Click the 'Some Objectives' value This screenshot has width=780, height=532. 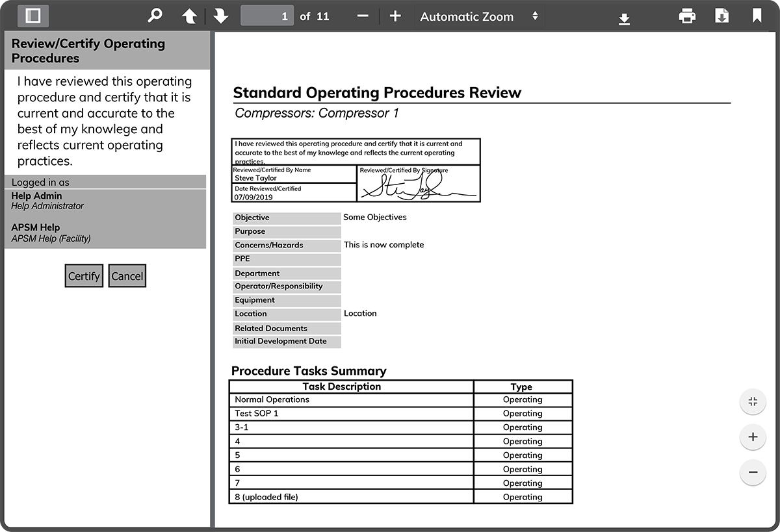pos(375,218)
